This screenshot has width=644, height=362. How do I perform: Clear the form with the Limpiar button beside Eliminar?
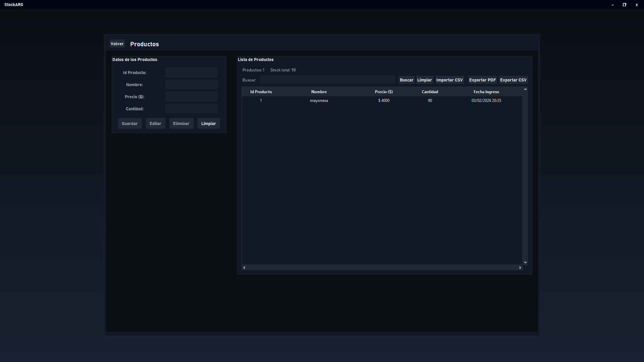click(x=208, y=124)
